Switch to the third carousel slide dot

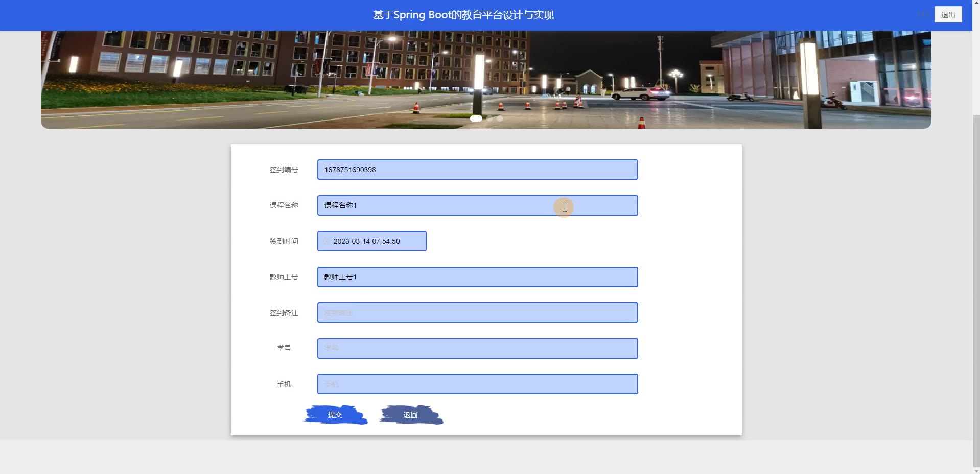[x=500, y=118]
